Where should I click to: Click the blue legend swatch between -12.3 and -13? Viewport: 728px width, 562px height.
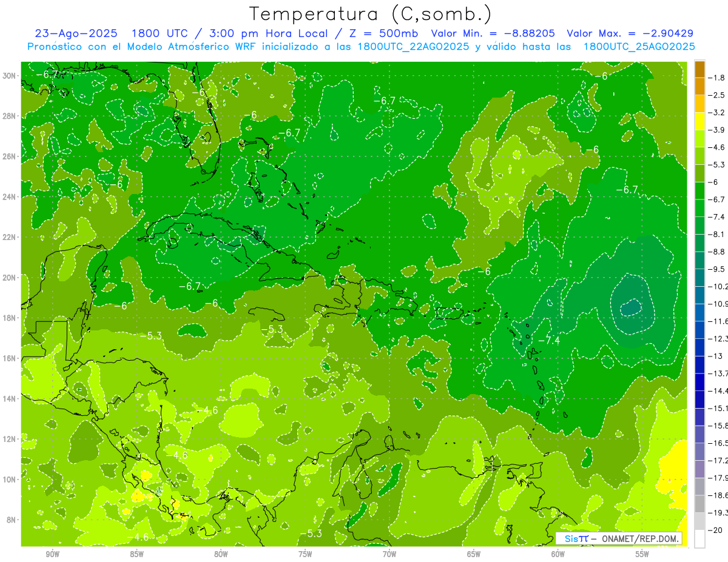coord(699,347)
